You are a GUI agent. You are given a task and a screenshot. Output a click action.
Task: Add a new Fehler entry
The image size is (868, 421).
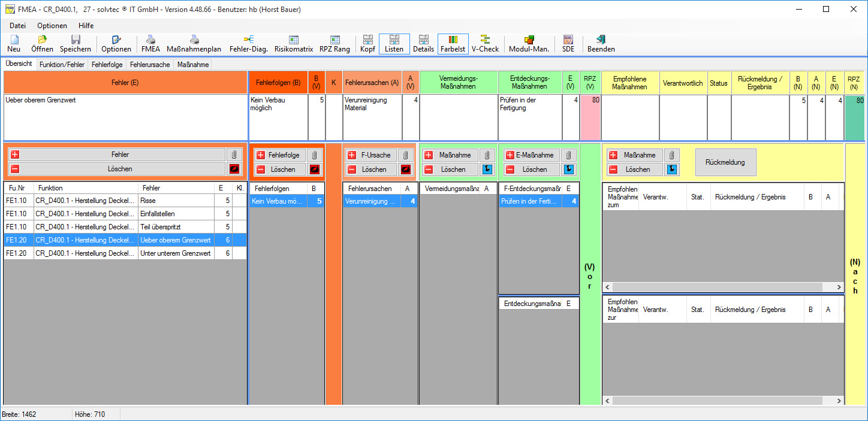pyautogui.click(x=117, y=155)
